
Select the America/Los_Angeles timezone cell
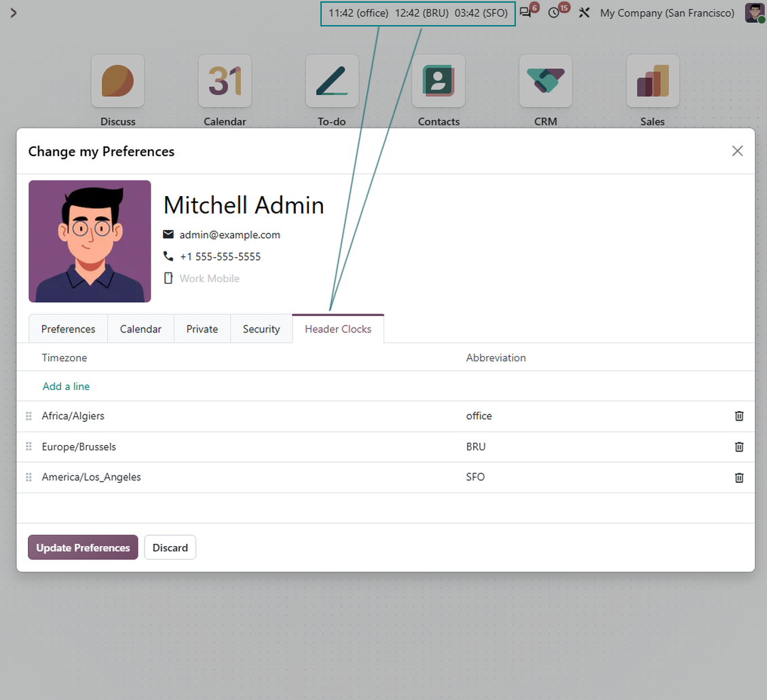point(247,477)
